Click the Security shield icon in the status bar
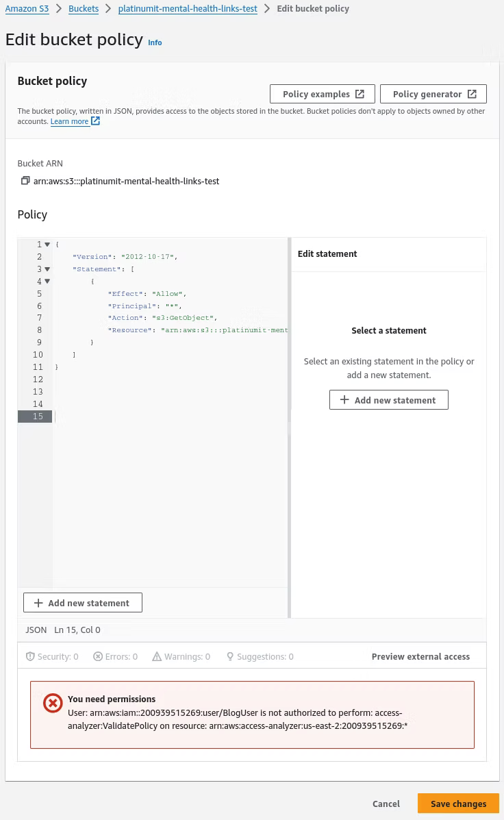 point(30,656)
